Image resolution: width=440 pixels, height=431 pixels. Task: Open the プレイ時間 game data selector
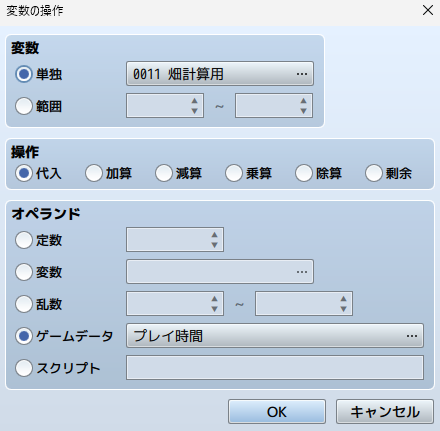click(x=275, y=336)
